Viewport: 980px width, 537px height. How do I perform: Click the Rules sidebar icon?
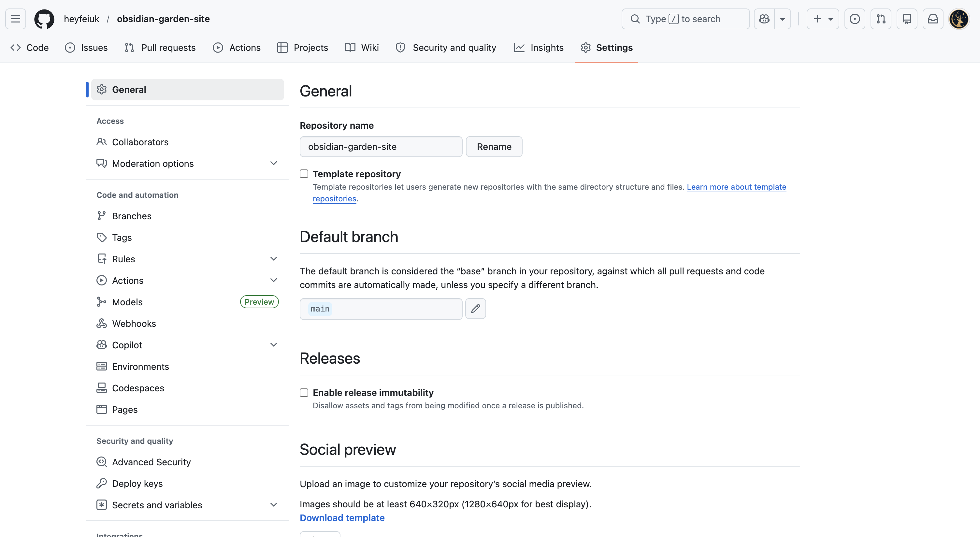(x=101, y=259)
